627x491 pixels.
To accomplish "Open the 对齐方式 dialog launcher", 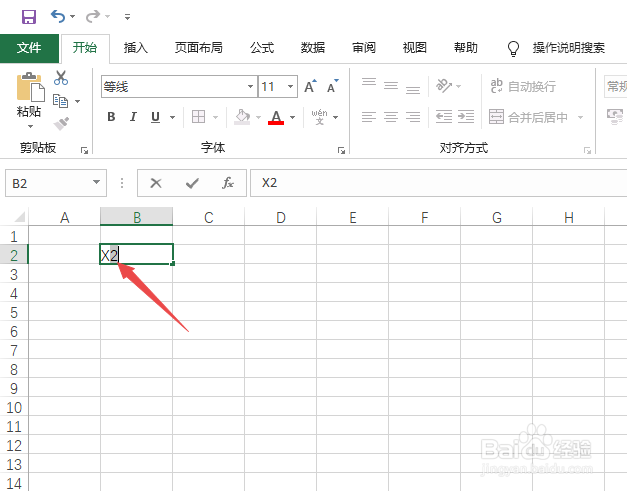I will coord(587,150).
